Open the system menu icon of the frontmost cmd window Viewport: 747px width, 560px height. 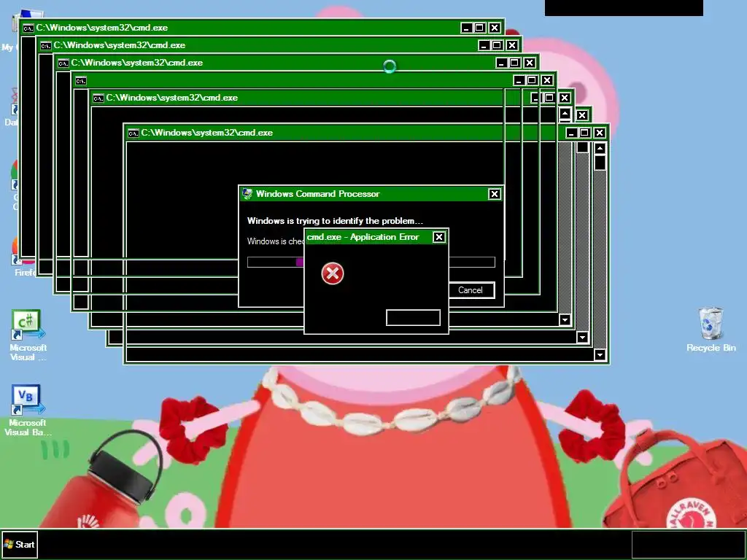[133, 133]
